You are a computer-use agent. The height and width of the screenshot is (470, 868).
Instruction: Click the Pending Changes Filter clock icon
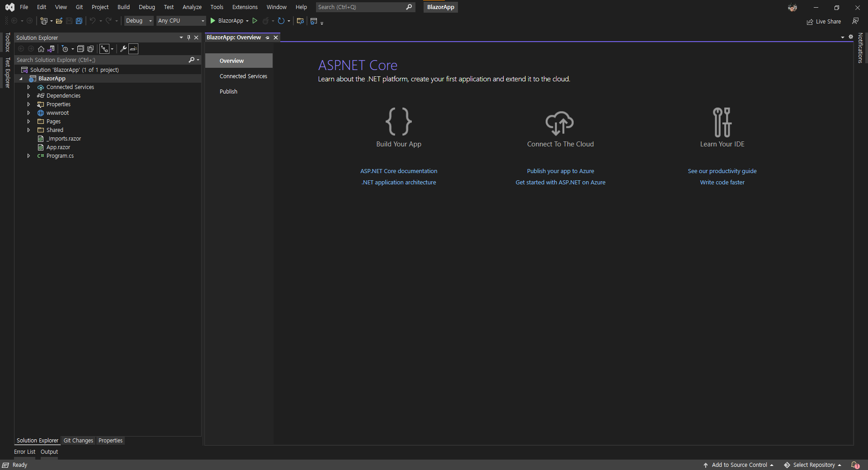tap(65, 49)
